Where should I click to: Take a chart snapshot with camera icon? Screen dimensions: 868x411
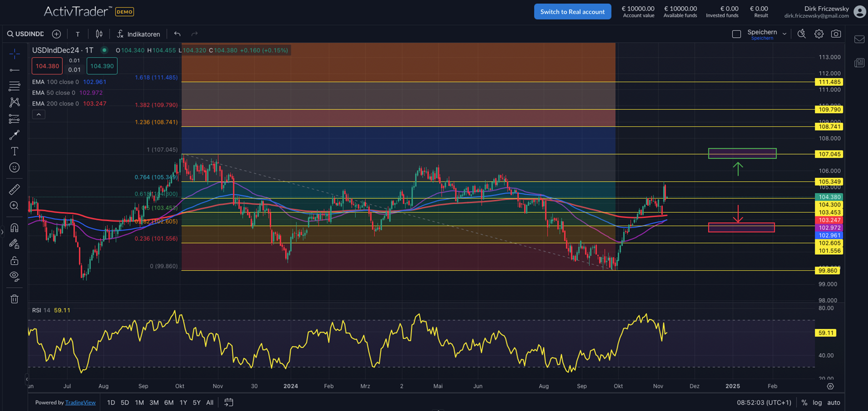(836, 34)
